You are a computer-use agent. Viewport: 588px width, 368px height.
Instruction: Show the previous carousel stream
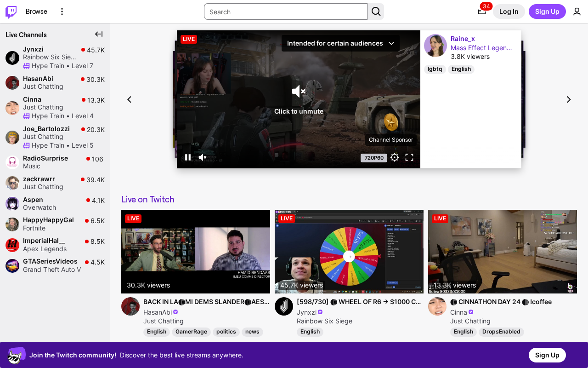pyautogui.click(x=129, y=99)
